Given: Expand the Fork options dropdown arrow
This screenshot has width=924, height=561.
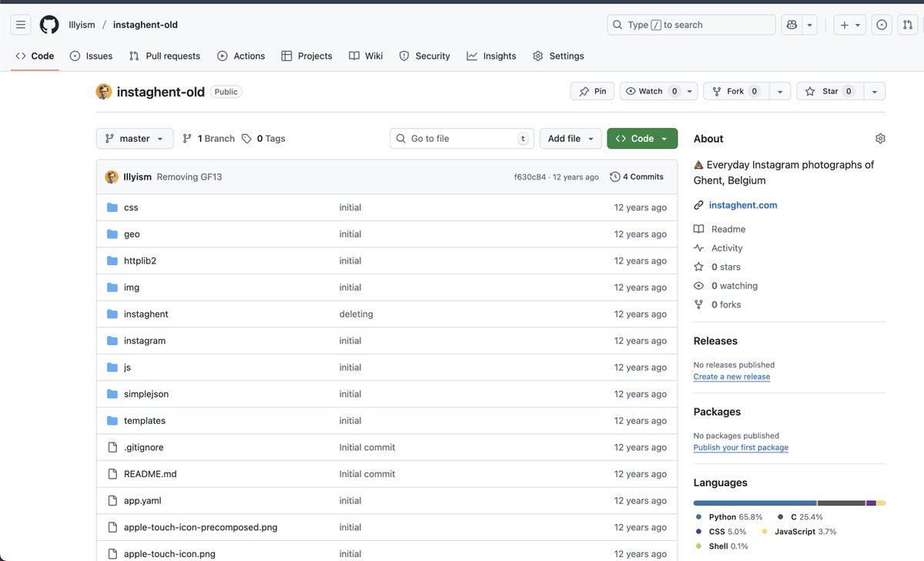Looking at the screenshot, I should (x=780, y=91).
